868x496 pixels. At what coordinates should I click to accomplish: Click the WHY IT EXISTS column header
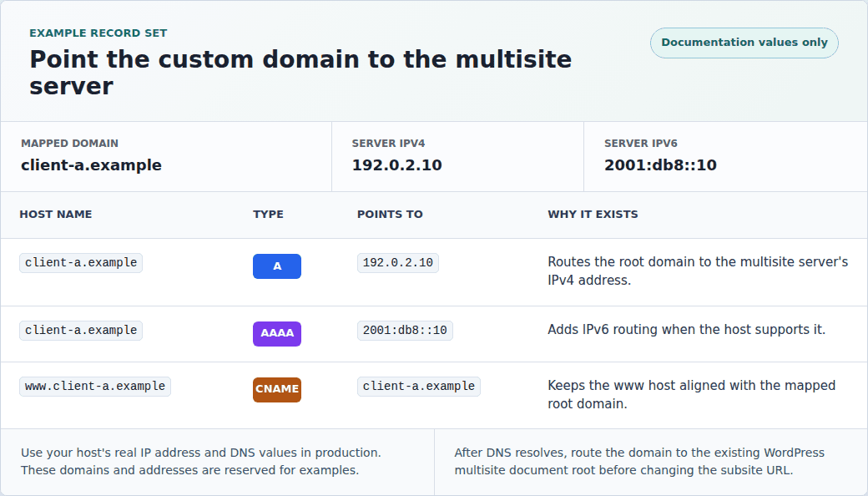pos(593,215)
